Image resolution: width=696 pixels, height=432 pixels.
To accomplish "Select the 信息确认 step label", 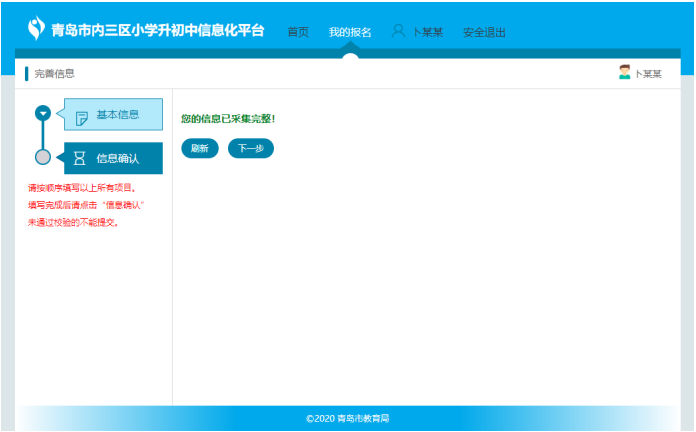I will coord(117,158).
